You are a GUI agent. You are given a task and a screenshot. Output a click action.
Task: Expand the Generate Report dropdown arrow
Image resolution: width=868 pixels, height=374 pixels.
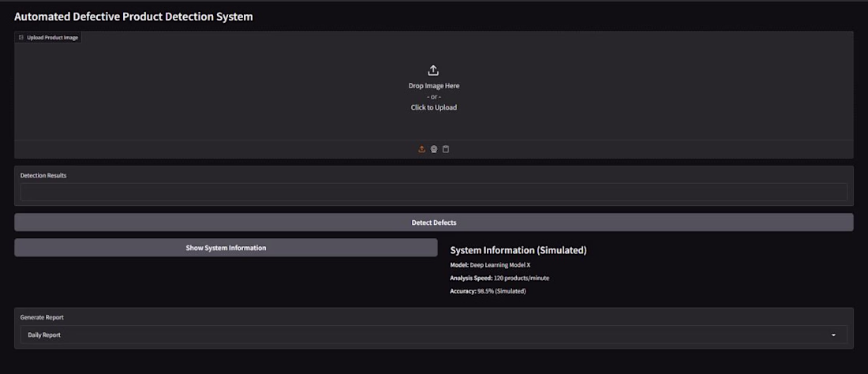[834, 335]
